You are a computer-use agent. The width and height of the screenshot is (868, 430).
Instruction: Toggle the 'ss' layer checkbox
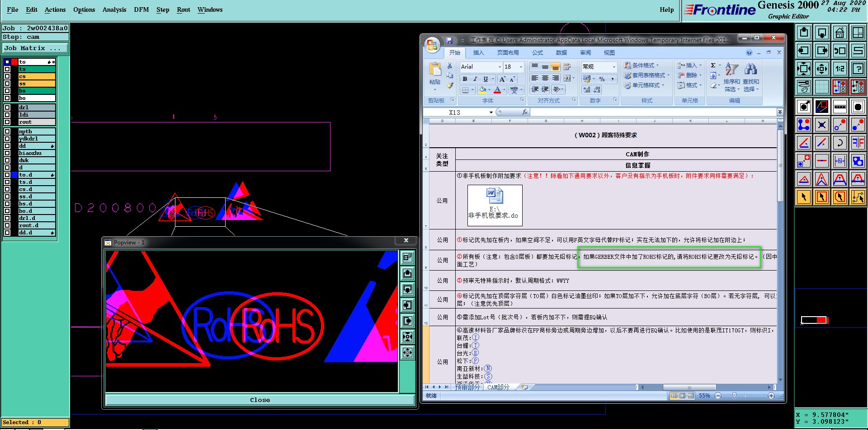[7, 84]
